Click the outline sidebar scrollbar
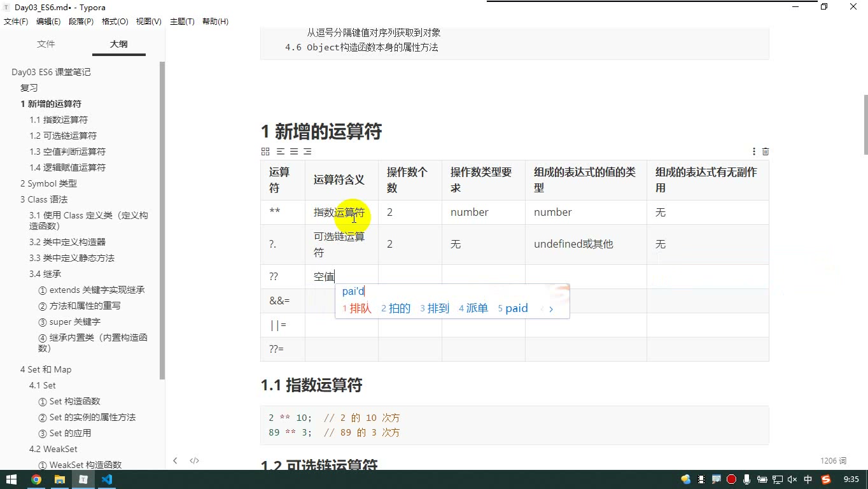The width and height of the screenshot is (868, 489). tap(162, 220)
